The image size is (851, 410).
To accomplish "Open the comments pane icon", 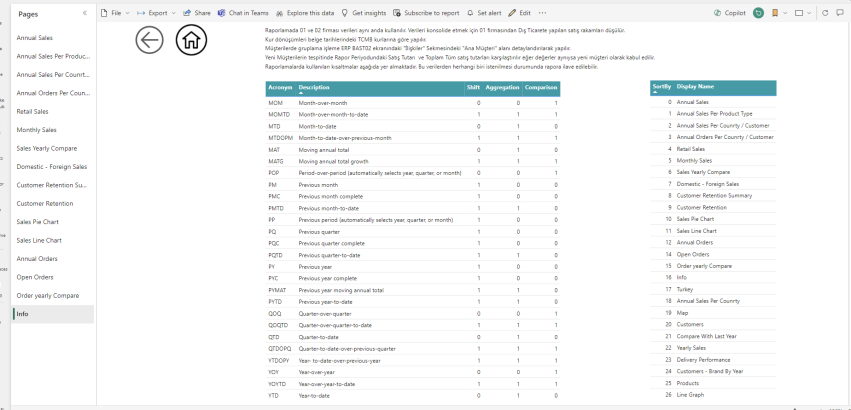I will [x=839, y=13].
